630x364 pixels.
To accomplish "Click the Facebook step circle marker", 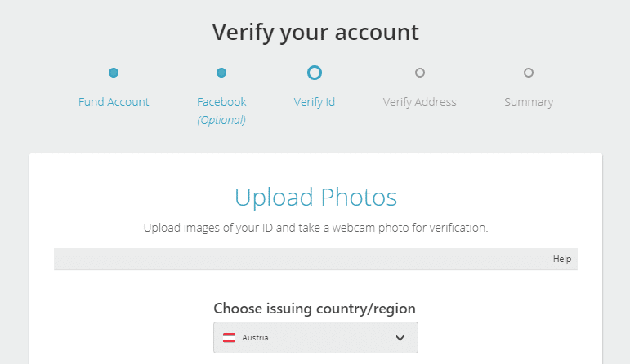I will pos(221,73).
